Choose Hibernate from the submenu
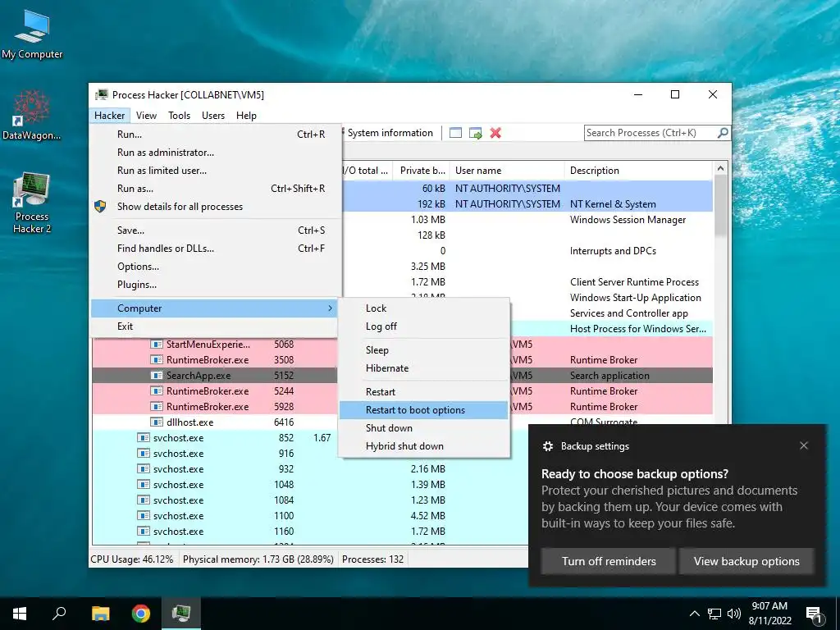 (x=424, y=368)
